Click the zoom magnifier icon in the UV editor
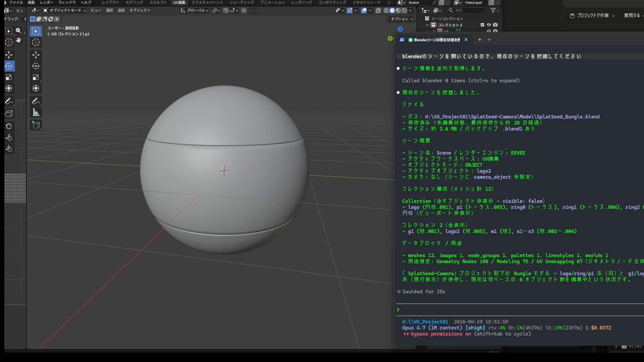 tap(18, 30)
